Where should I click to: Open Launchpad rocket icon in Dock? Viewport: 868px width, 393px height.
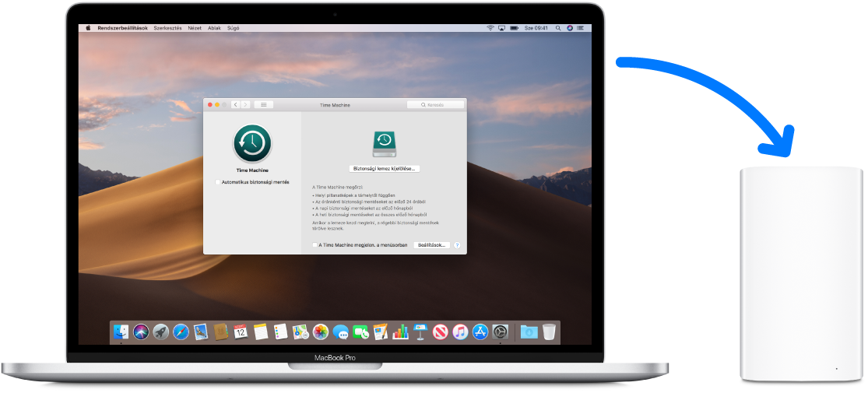[x=161, y=332]
